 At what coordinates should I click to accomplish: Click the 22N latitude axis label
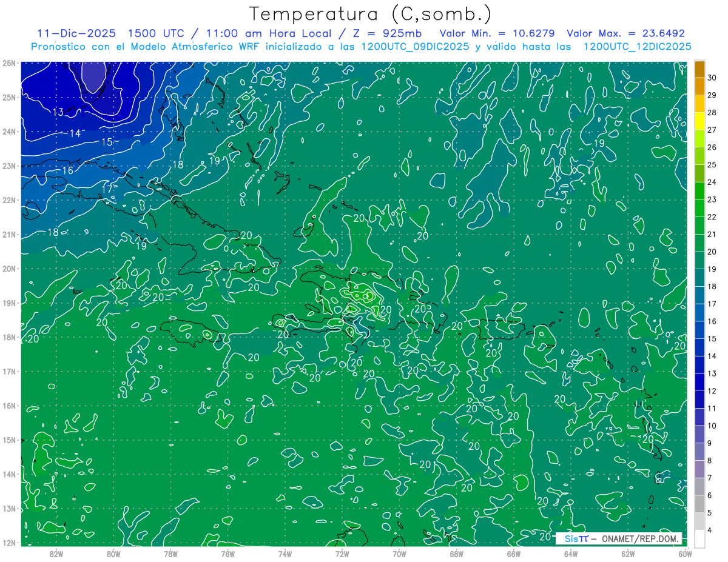pyautogui.click(x=8, y=200)
